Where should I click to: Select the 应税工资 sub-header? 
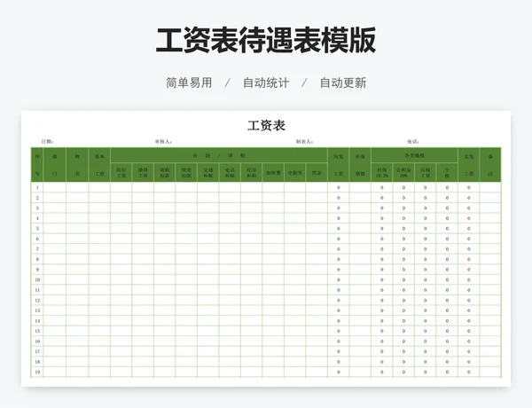pos(425,172)
